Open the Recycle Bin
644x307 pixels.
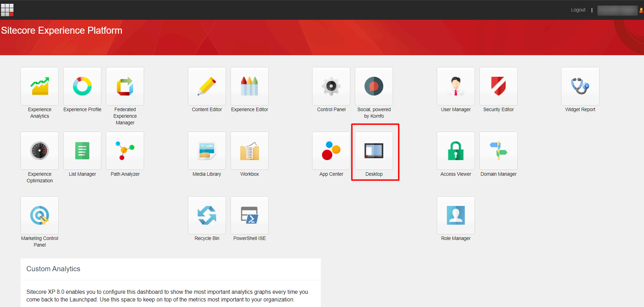click(x=207, y=215)
